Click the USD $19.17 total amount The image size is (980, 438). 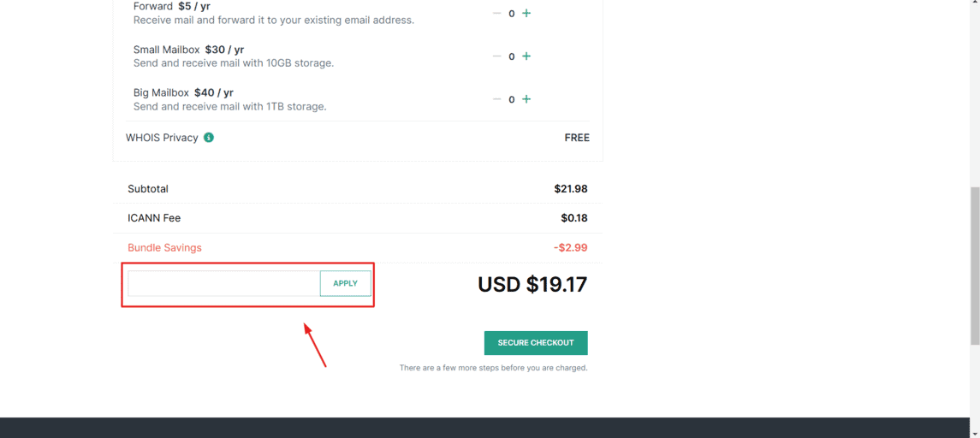(x=532, y=284)
